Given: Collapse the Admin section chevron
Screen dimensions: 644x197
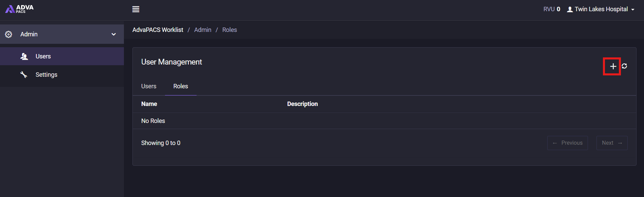Looking at the screenshot, I should click(114, 34).
